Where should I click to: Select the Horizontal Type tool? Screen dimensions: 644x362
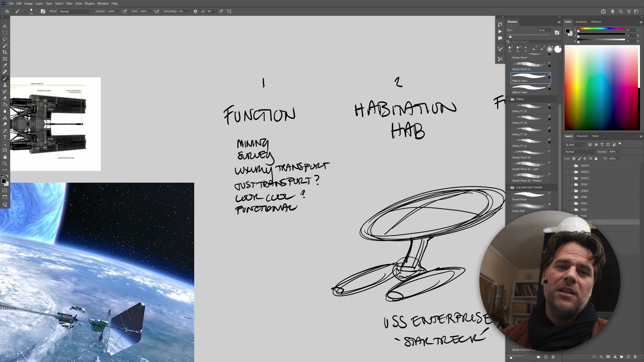tap(5, 137)
